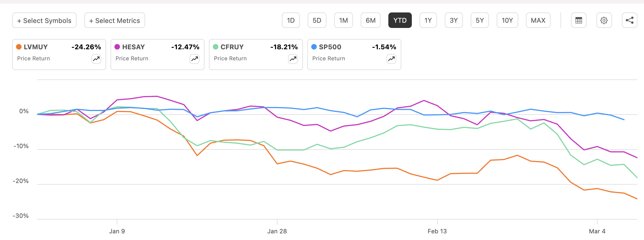The height and width of the screenshot is (240, 644).
Task: Click the 1D range button
Action: [290, 20]
